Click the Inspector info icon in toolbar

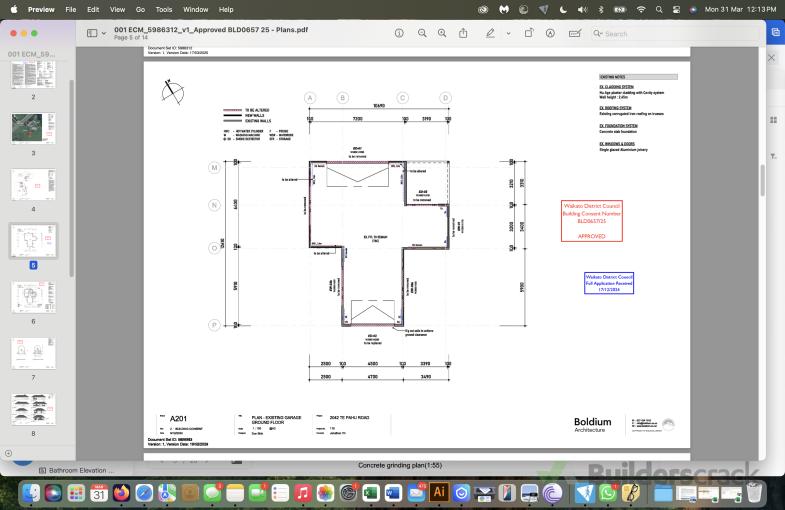tap(399, 33)
